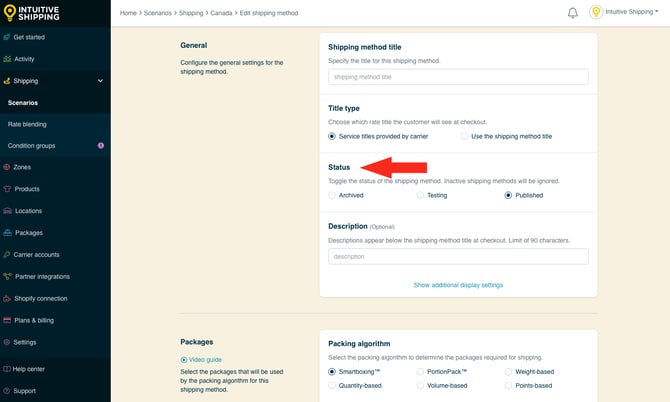The height and width of the screenshot is (402, 670).
Task: Select Service titles provided by carrier
Action: coord(332,136)
